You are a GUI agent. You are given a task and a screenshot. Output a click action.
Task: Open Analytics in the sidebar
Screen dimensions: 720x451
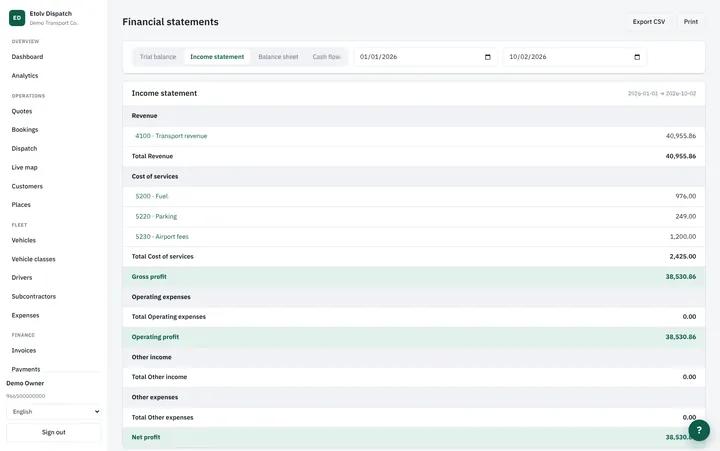[x=25, y=76]
